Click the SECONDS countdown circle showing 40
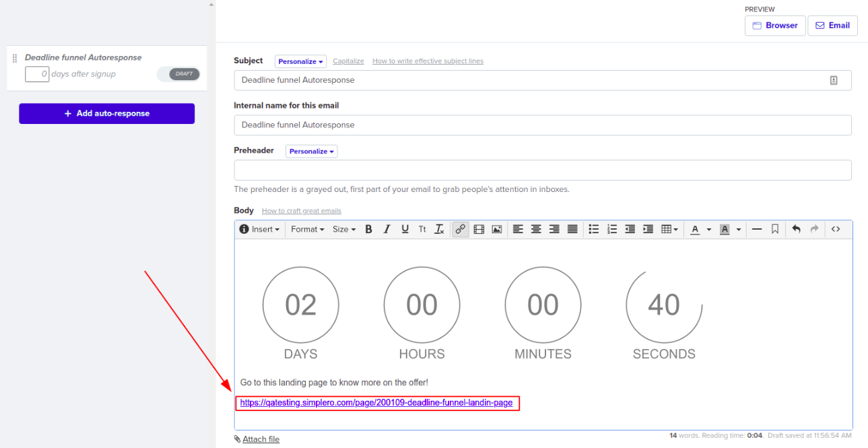Image resolution: width=868 pixels, height=448 pixels. [664, 305]
